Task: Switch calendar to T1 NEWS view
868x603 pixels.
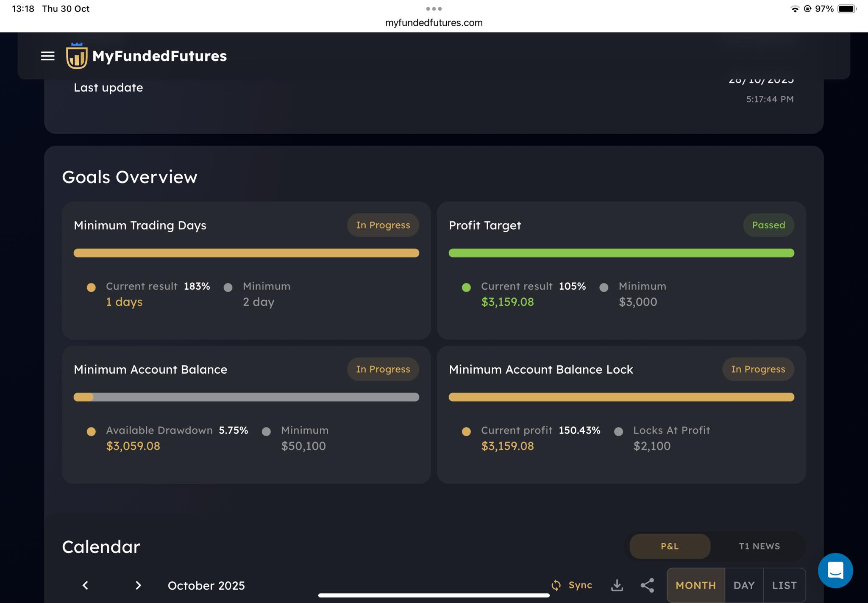Action: (759, 546)
